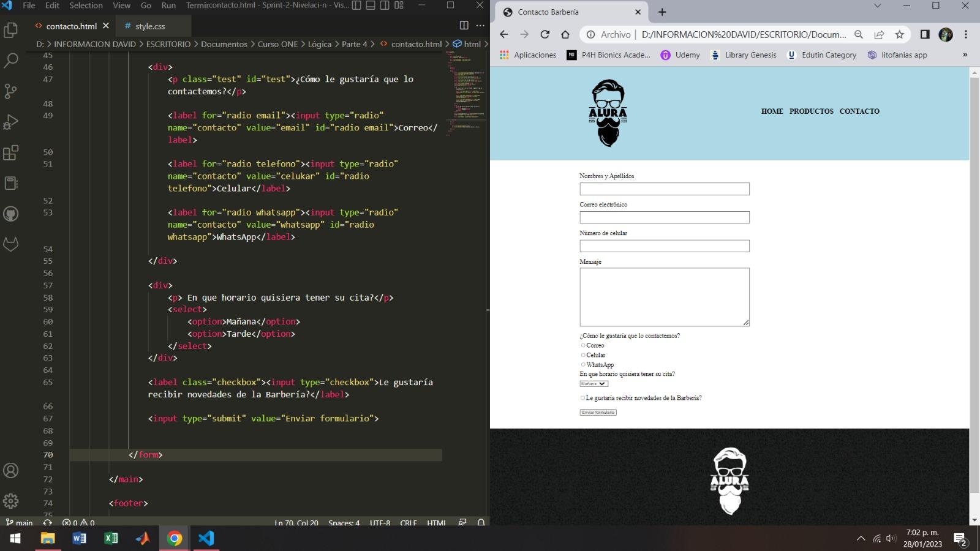Open the Chrome side panel
This screenshot has width=980, height=551.
pyautogui.click(x=925, y=34)
